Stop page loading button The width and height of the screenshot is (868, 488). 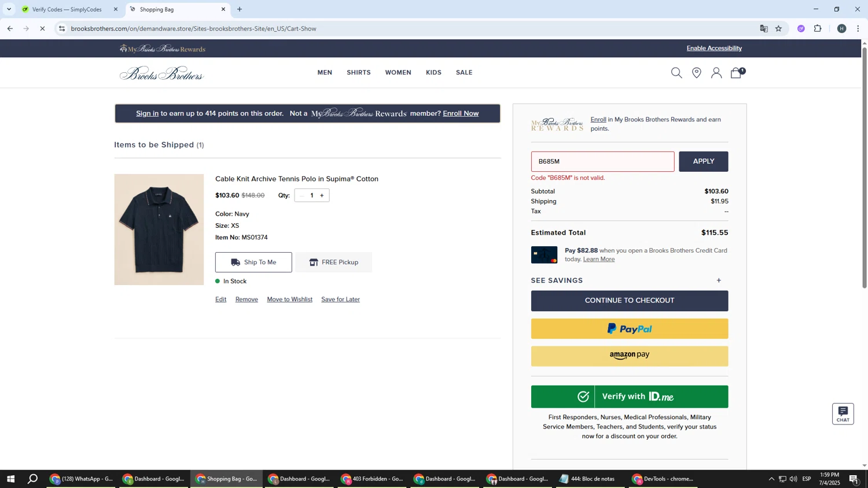42,28
